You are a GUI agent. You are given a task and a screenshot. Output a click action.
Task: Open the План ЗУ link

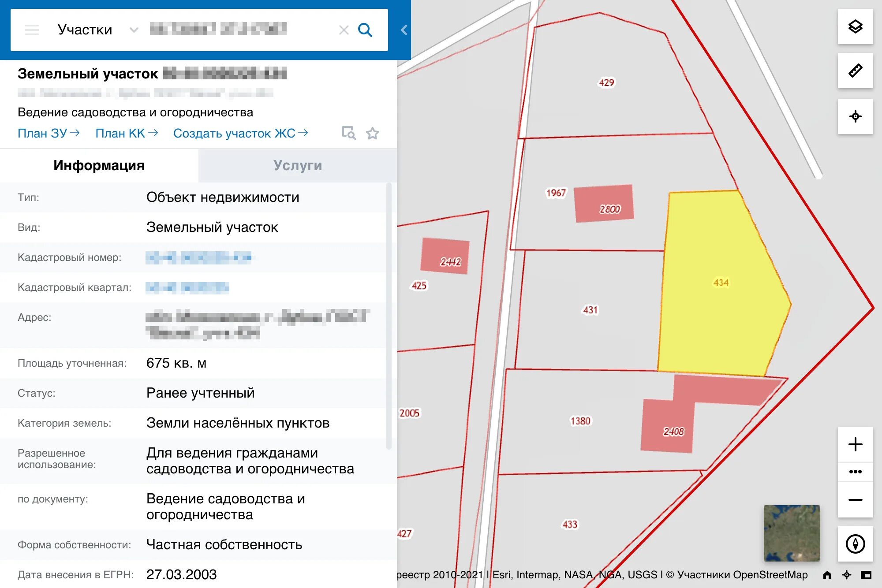click(x=49, y=133)
